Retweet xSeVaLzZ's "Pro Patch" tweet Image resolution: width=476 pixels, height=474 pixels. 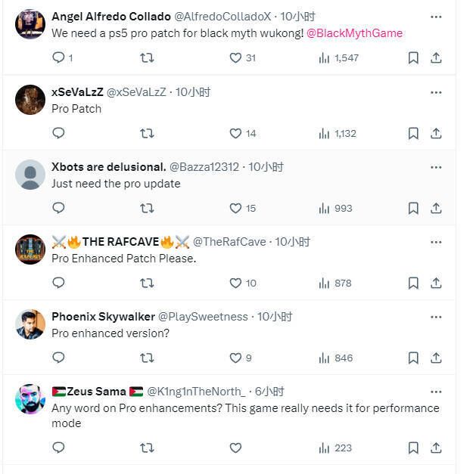click(x=147, y=133)
